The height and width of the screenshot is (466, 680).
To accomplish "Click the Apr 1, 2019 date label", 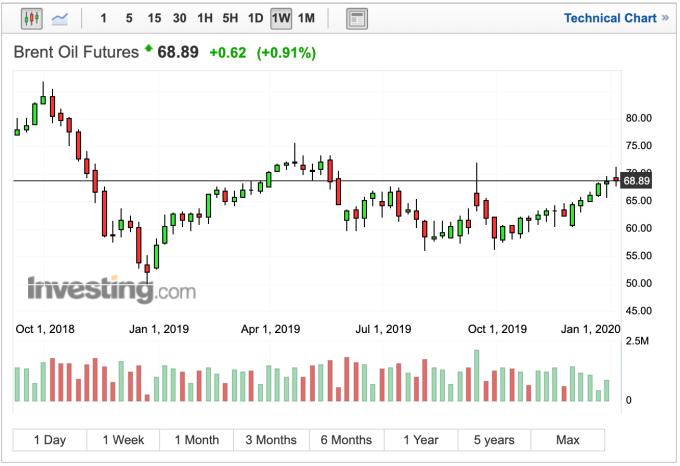I will point(271,329).
